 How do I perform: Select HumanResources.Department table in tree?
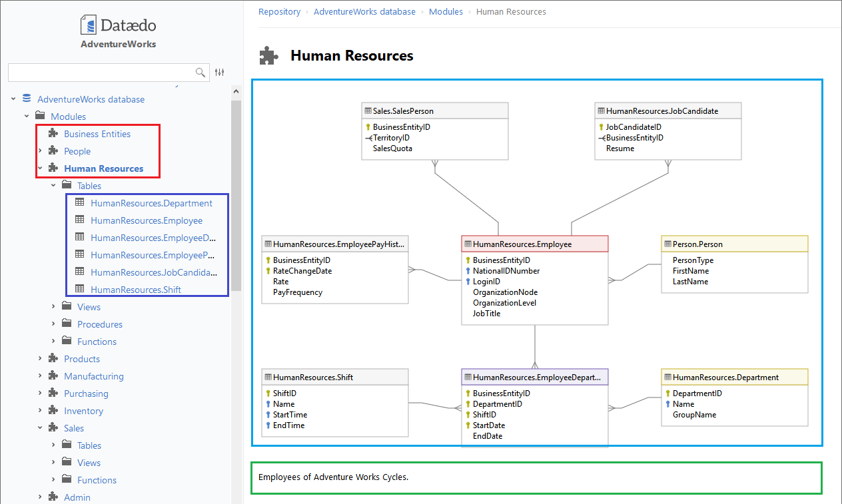151,203
